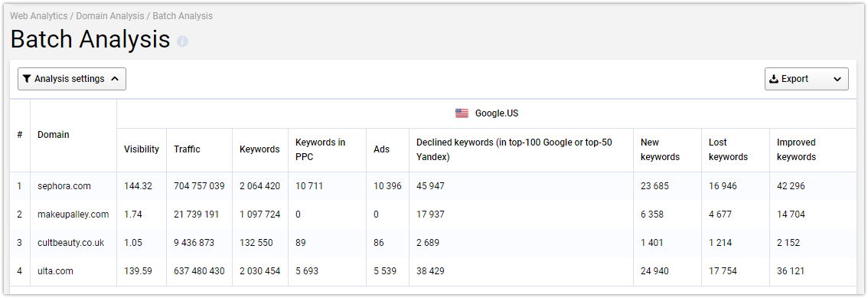
Task: Click the US flag icon next to Google.US
Action: coord(462,113)
